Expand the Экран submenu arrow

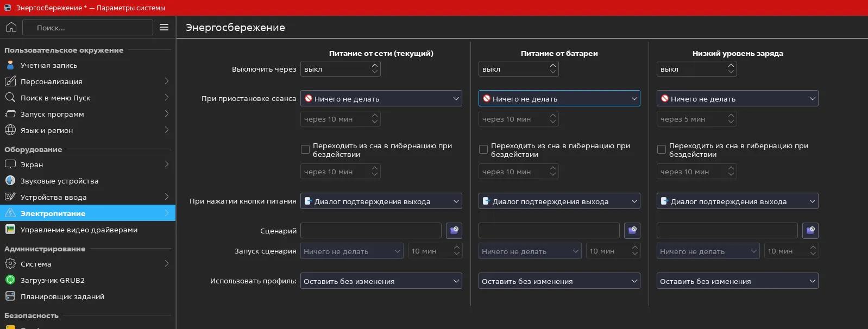167,164
